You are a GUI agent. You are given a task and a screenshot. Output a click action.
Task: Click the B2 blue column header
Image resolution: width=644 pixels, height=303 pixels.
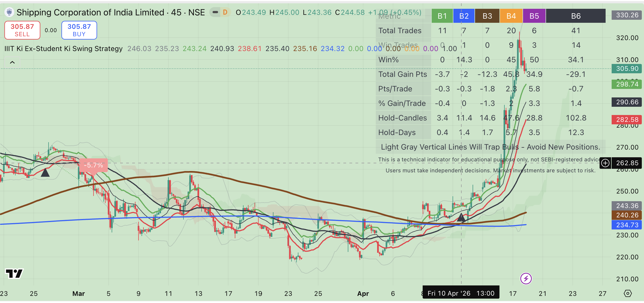(464, 16)
